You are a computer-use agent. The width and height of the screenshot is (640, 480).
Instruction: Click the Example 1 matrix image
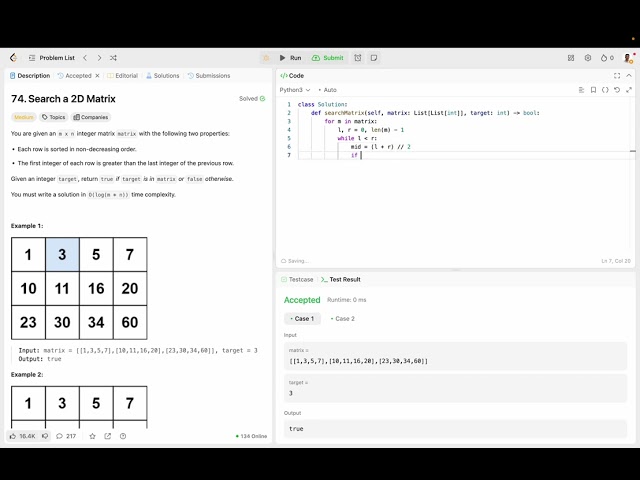point(79,288)
